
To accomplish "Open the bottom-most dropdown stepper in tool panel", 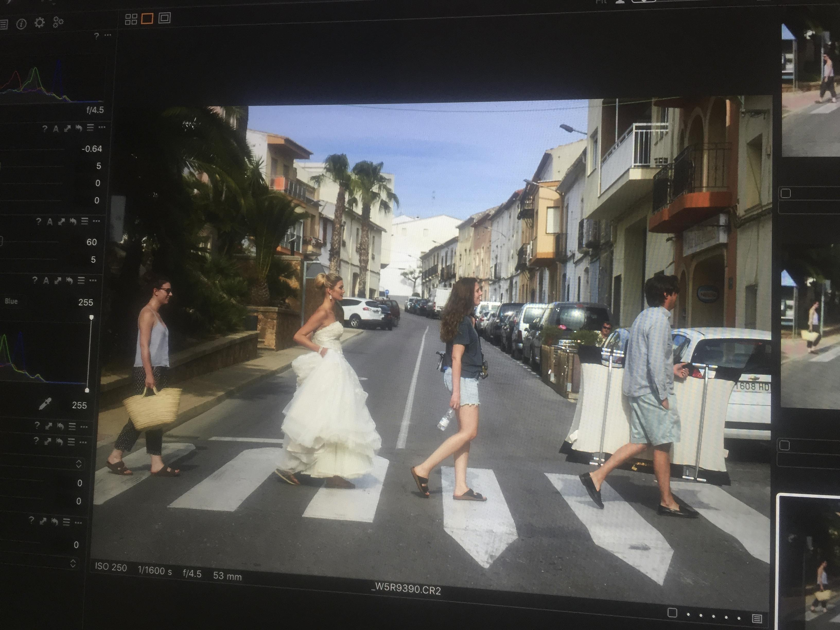I will pyautogui.click(x=73, y=564).
